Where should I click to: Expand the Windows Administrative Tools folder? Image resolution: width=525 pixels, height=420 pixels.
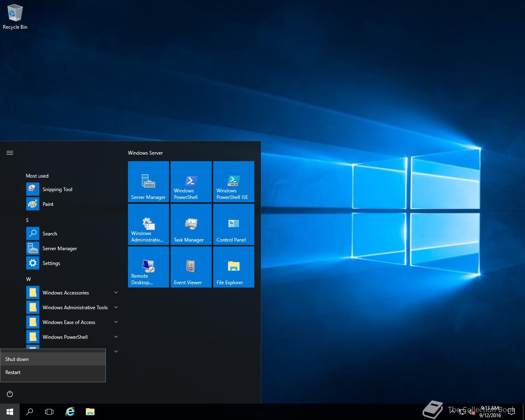click(116, 307)
